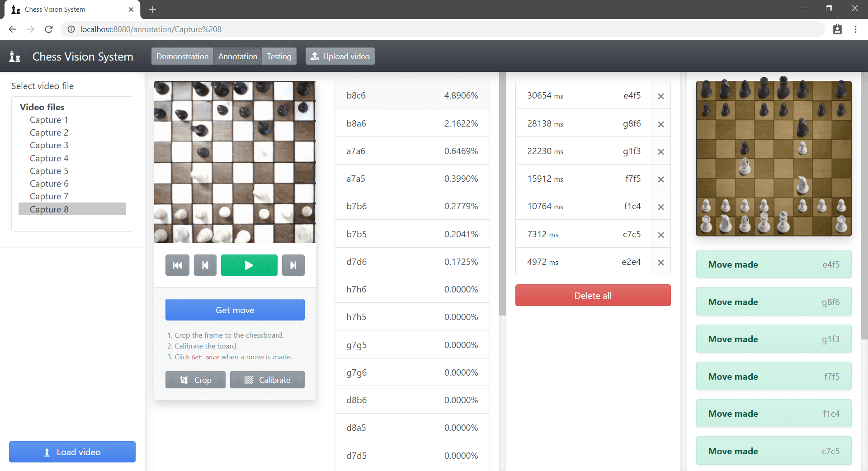Image resolution: width=868 pixels, height=471 pixels.
Task: Step back one frame in video
Action: [x=205, y=265]
